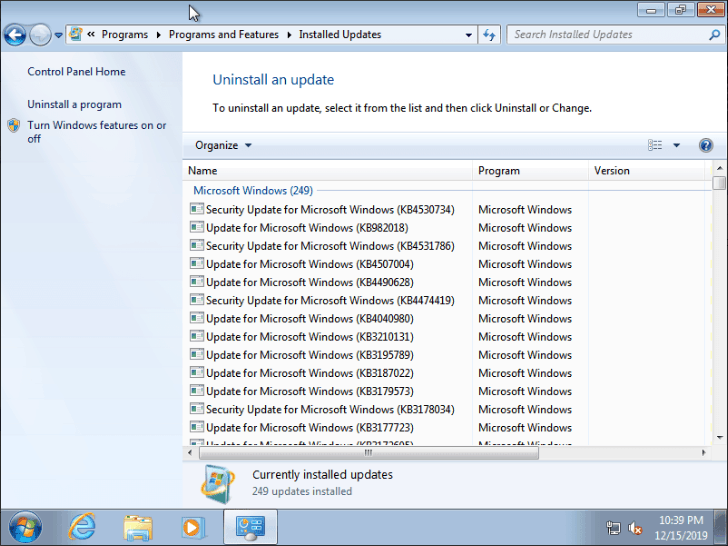Open the recent pages dropdown arrow

point(58,35)
